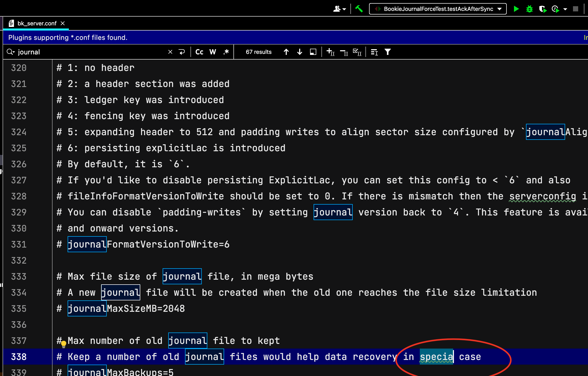Start the debugger with the bug icon
This screenshot has width=588, height=376.
click(x=530, y=9)
